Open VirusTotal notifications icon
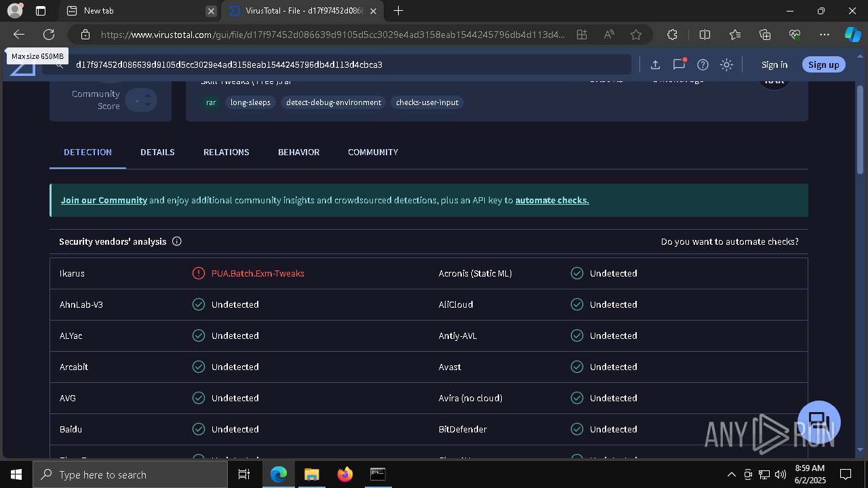 [x=679, y=65]
